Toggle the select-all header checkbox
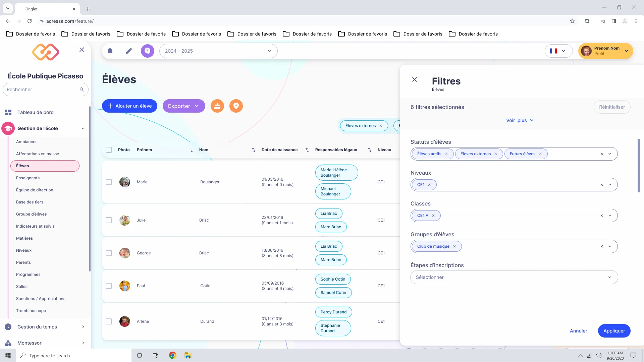This screenshot has width=644, height=362. [x=109, y=150]
